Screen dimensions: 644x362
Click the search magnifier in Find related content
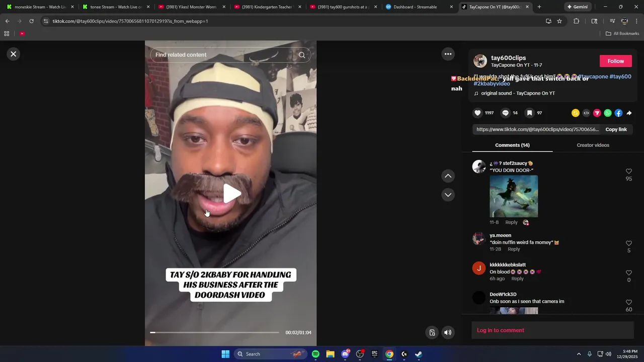(302, 55)
